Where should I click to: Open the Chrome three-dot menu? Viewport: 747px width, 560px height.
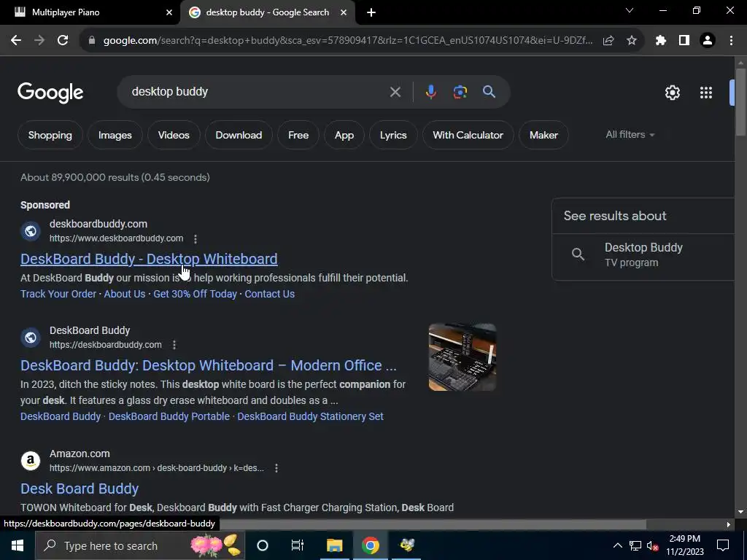click(x=731, y=41)
